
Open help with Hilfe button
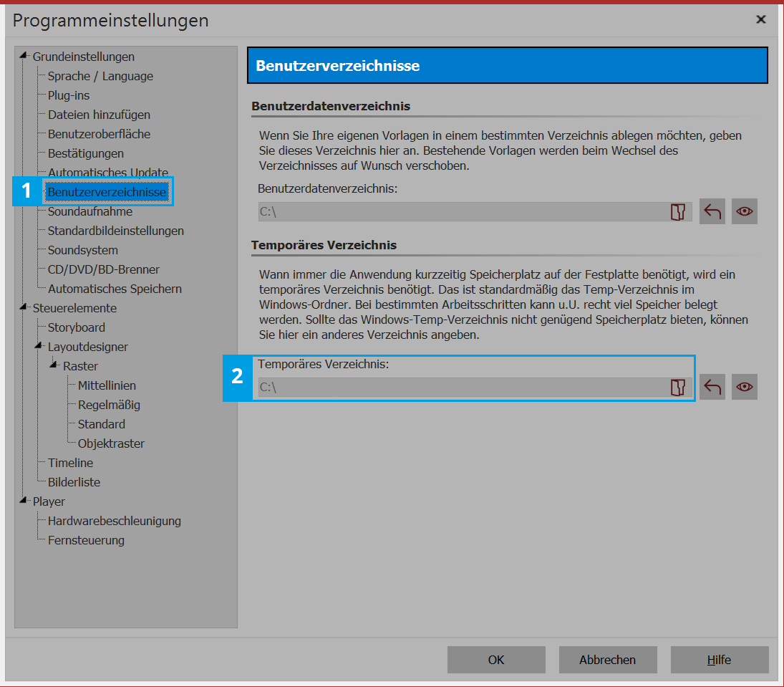(x=720, y=660)
